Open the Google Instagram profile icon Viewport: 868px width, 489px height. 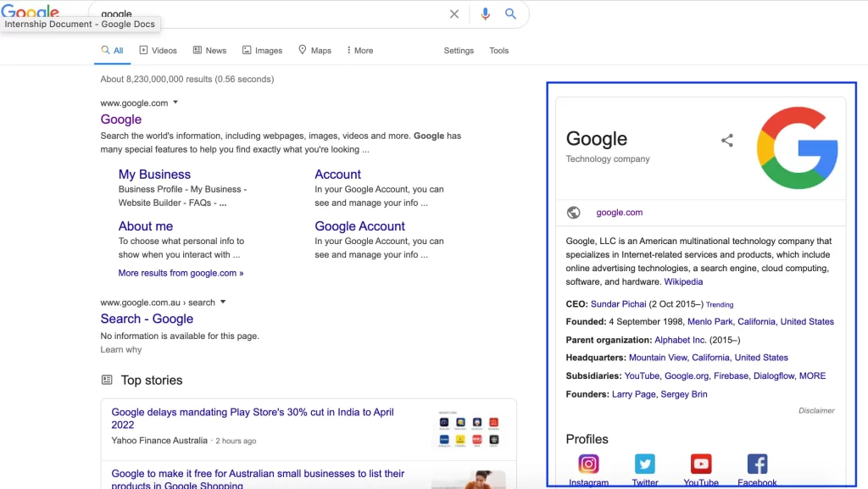pos(588,464)
